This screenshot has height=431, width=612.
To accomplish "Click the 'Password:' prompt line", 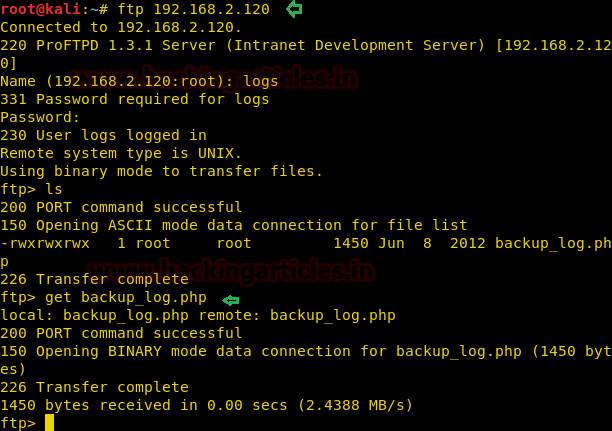I will 40,117.
